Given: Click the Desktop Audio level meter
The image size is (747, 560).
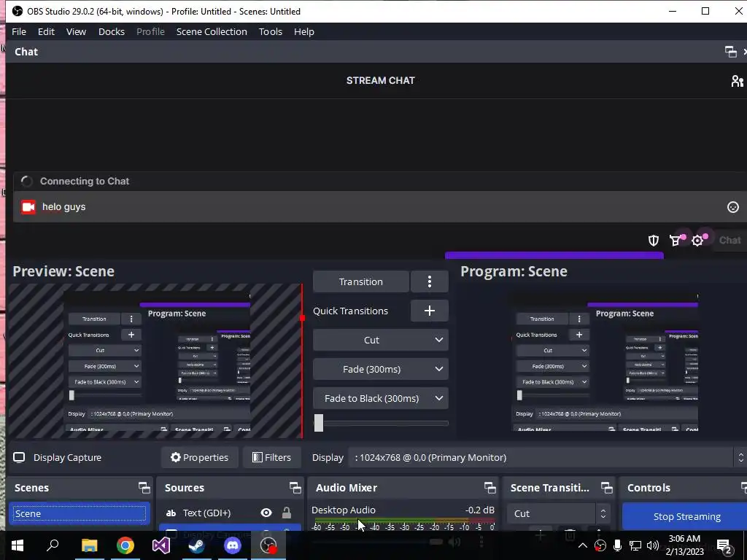Looking at the screenshot, I should 404,521.
